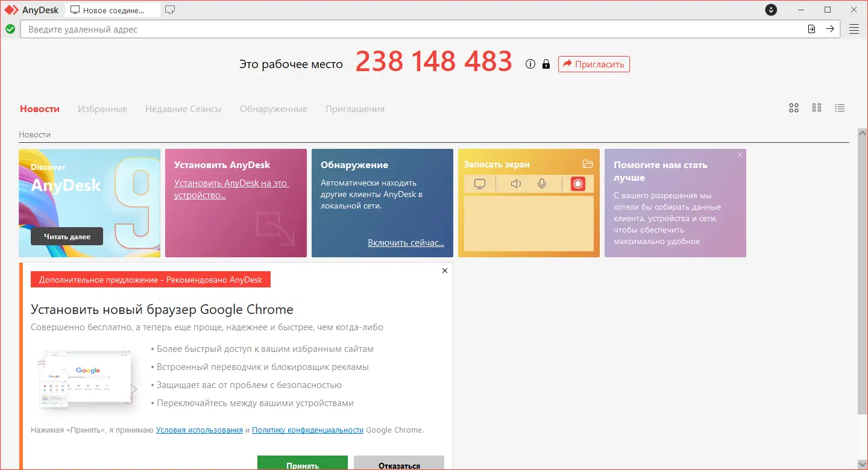
Task: Click the padlock icon beside the workplace ID
Action: (546, 64)
